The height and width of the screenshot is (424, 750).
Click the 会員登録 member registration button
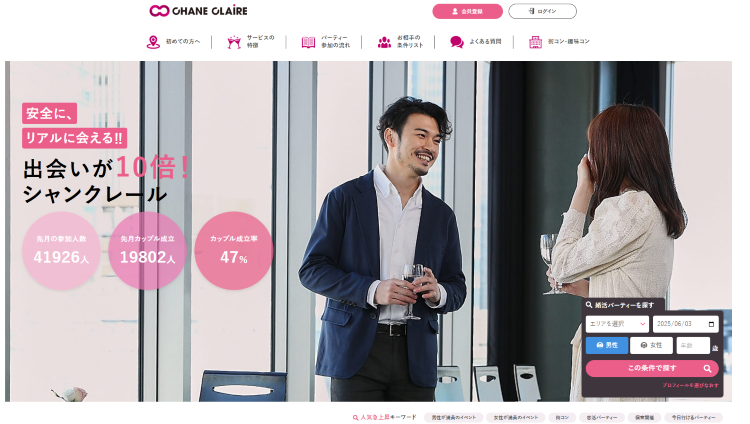click(467, 11)
